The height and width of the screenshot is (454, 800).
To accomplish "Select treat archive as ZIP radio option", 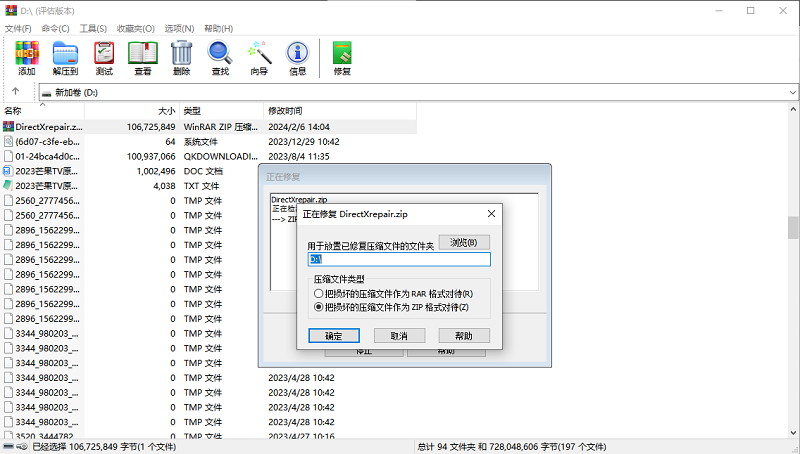I will click(319, 307).
